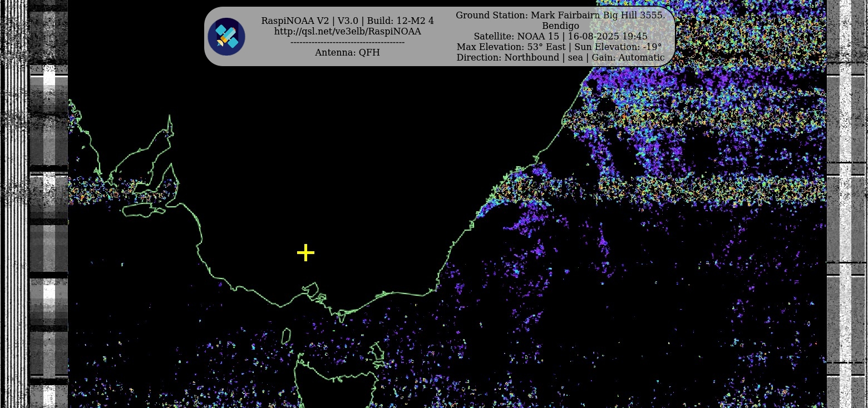The height and width of the screenshot is (408, 868).
Task: Click the yellow crosshair ground station marker
Action: [305, 253]
